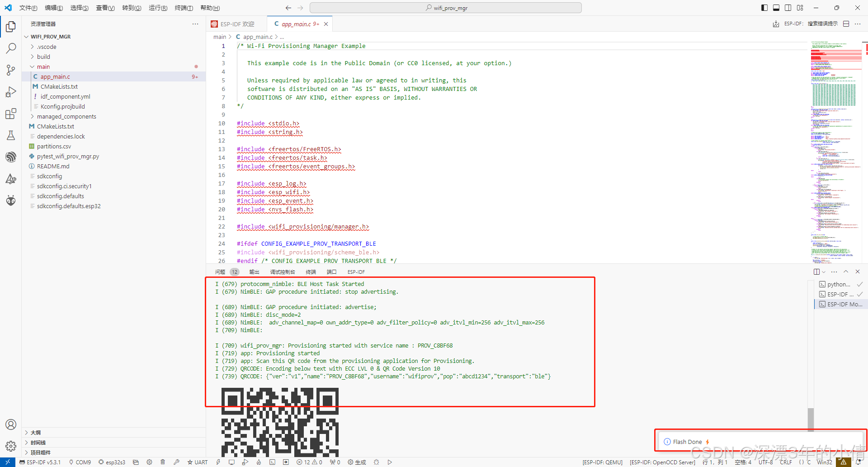Open SDK configuration editor gear in status bar

tap(149, 462)
